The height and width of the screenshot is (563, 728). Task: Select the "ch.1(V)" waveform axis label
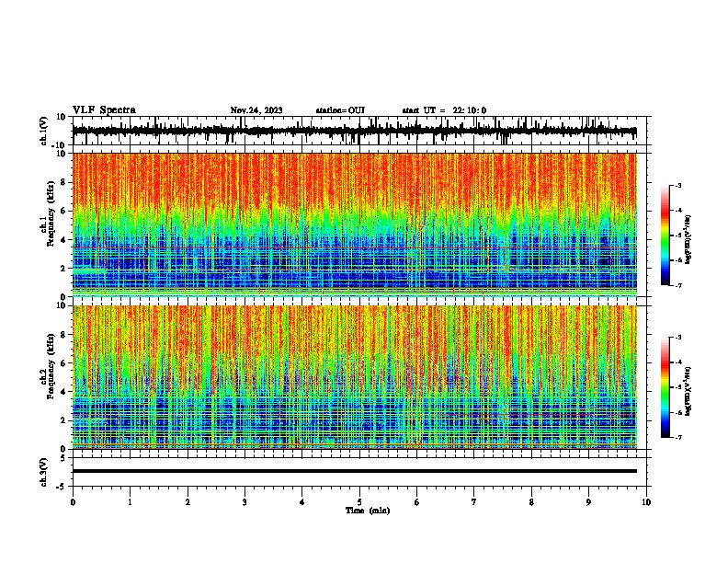(x=44, y=131)
